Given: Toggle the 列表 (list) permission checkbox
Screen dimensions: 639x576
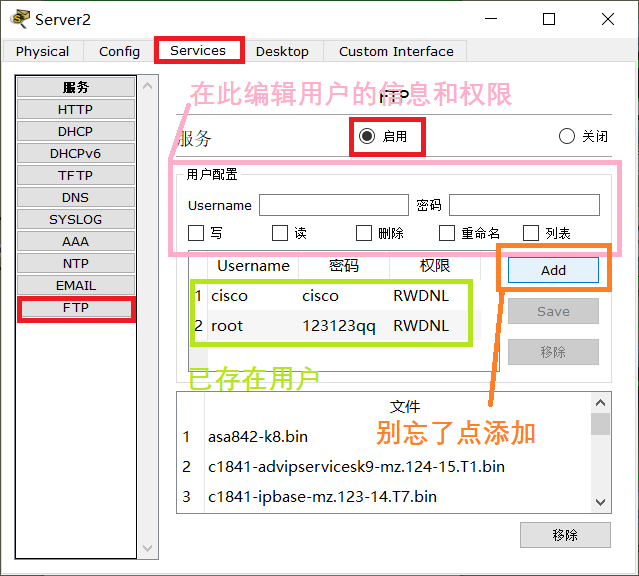Looking at the screenshot, I should coord(531,233).
